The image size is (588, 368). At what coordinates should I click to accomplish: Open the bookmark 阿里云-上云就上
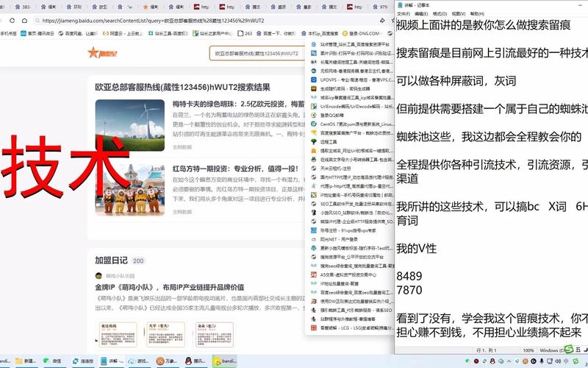coord(123,33)
